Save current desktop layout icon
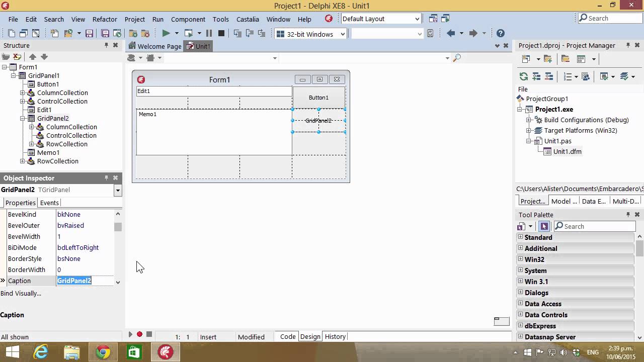 click(433, 19)
